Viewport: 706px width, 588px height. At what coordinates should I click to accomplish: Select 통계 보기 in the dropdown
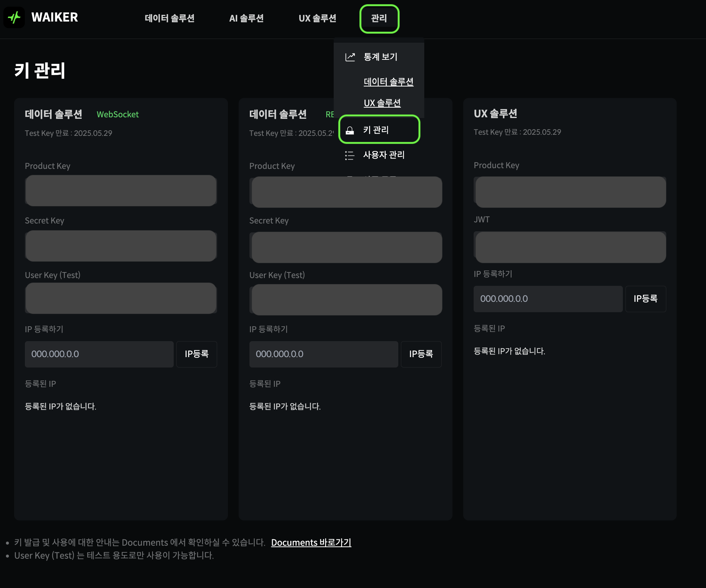pos(380,57)
